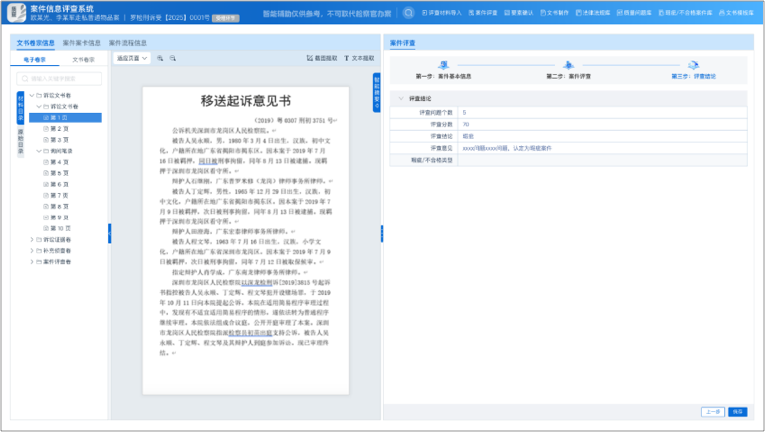Click the case status tag in header
Screen dimensions: 765x432
225,18
